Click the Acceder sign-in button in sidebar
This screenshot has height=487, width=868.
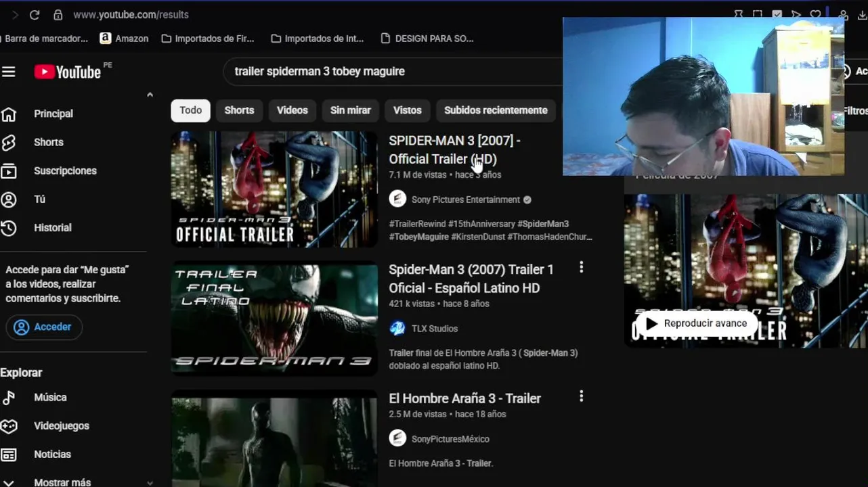(44, 327)
